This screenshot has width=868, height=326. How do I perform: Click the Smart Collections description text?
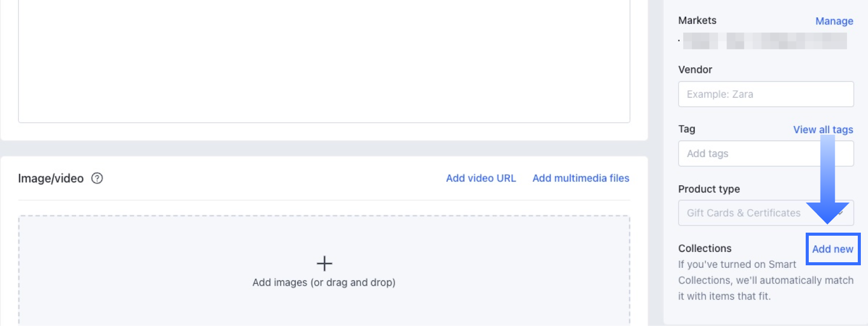765,280
